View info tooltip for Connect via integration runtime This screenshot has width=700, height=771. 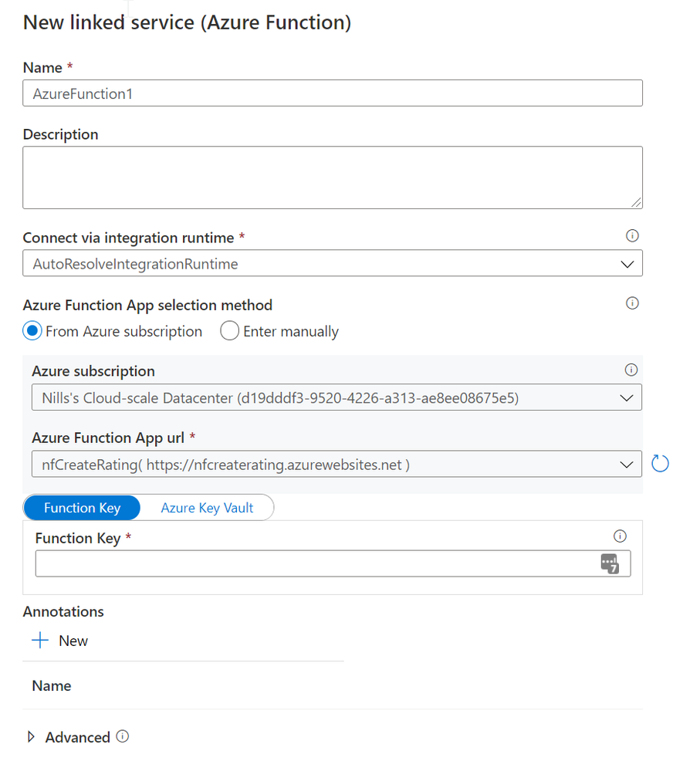pyautogui.click(x=632, y=235)
